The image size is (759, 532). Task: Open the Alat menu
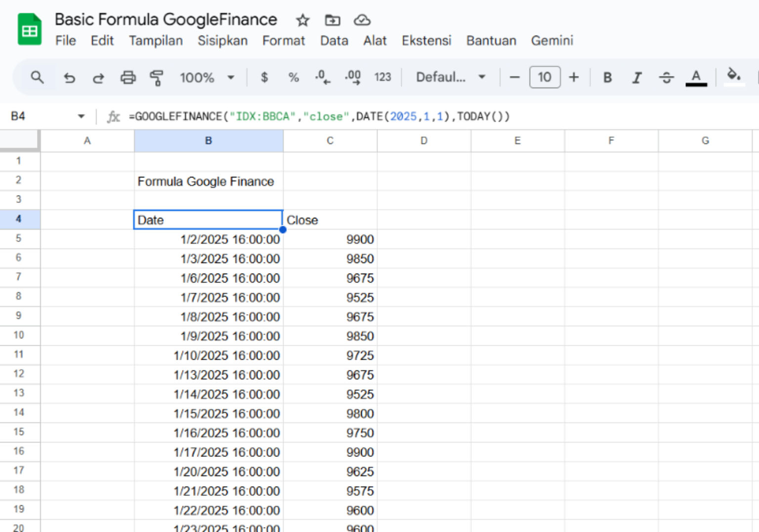375,41
